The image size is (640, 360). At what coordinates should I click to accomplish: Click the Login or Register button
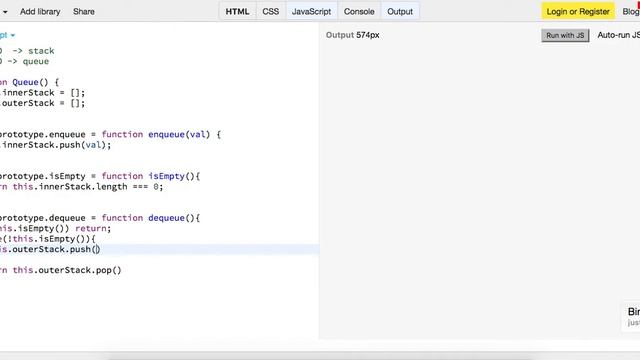click(578, 11)
